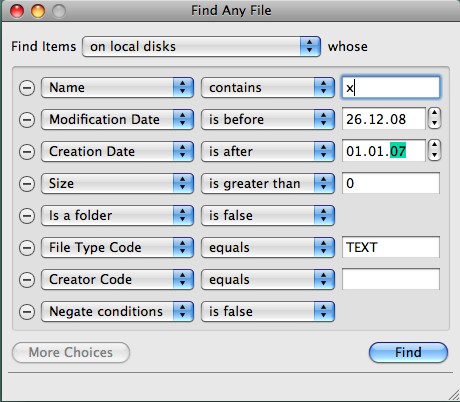The width and height of the screenshot is (460, 402).
Task: Open the Is a folder 'is false' dropdown
Action: (x=268, y=216)
